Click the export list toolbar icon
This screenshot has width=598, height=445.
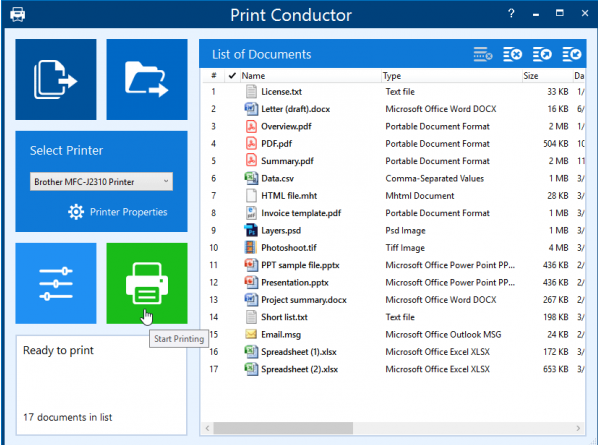[x=542, y=55]
